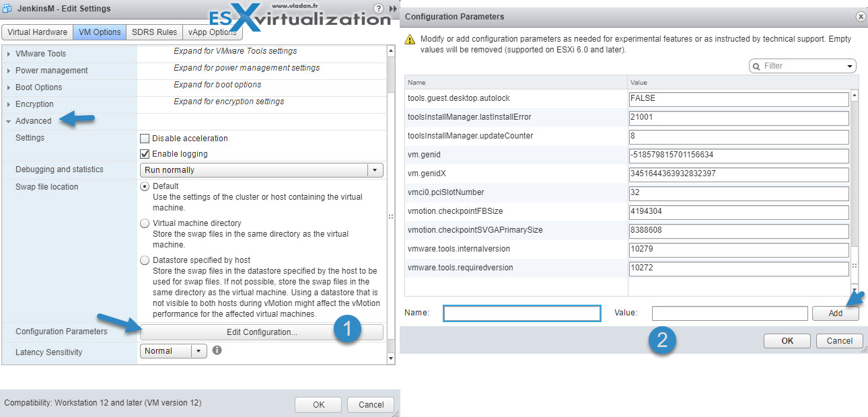This screenshot has height=417, width=868.
Task: Edit the vmware.tools.internalversion value field
Action: pyautogui.click(x=738, y=249)
